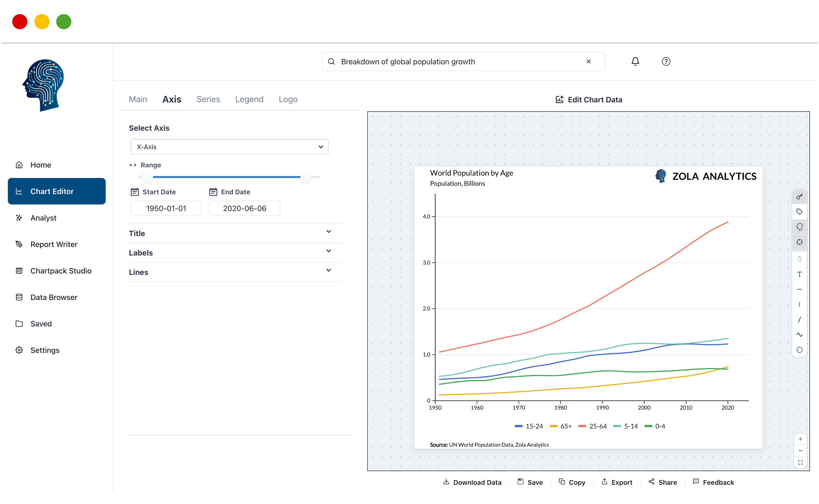Select the diagonal line drawing tool
The height and width of the screenshot is (504, 819).
coord(799,319)
